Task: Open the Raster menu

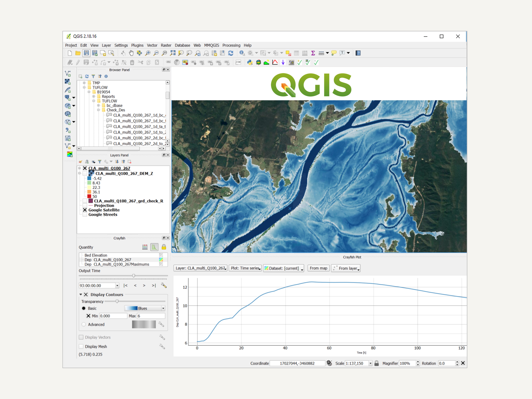Action: 166,45
